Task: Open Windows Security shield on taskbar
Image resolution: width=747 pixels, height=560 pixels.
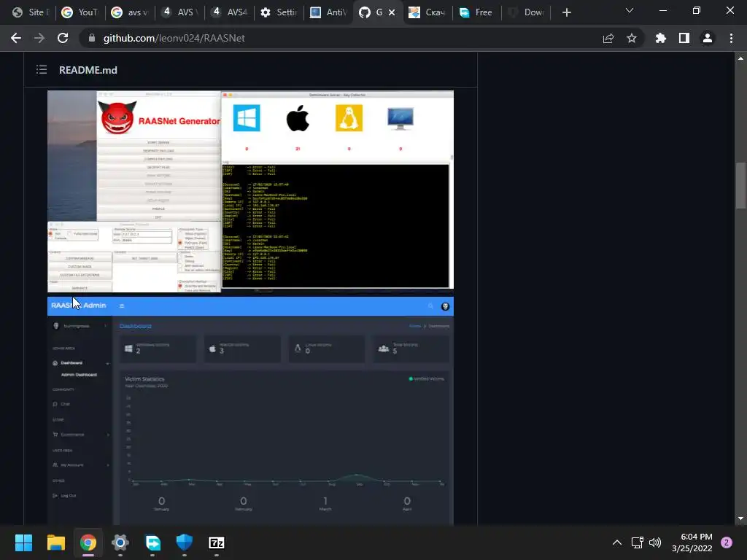Action: (185, 542)
